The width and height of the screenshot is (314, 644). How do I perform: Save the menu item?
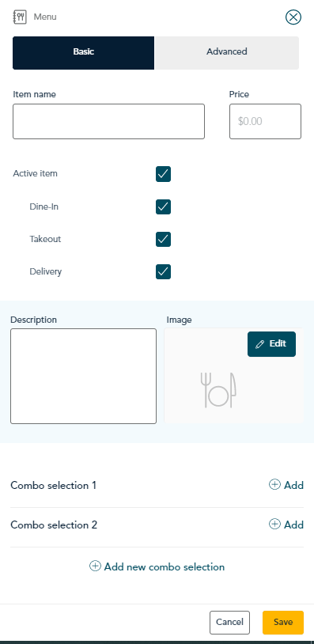[283, 622]
